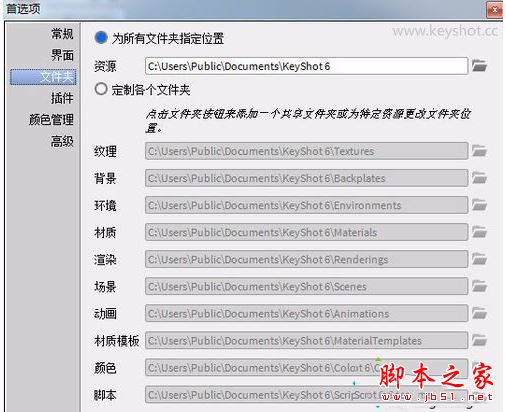Viewport: 506px width, 412px height.
Task: Click the 背景 Backplates path field
Action: click(306, 178)
